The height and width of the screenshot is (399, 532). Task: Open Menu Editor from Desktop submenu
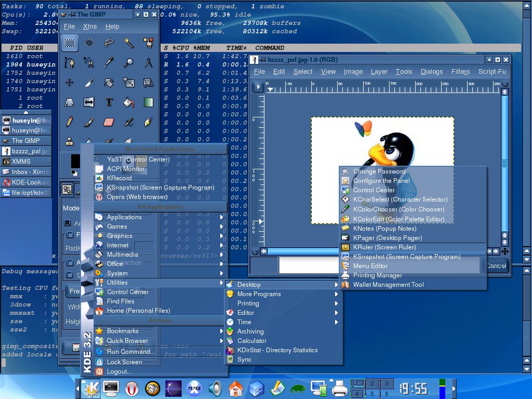(413, 266)
